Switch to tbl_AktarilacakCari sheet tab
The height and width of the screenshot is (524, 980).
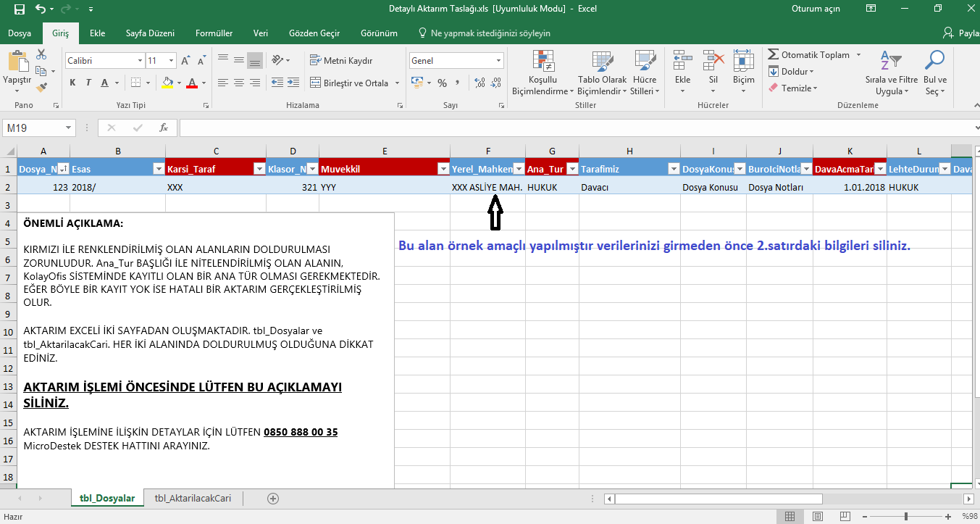click(193, 499)
